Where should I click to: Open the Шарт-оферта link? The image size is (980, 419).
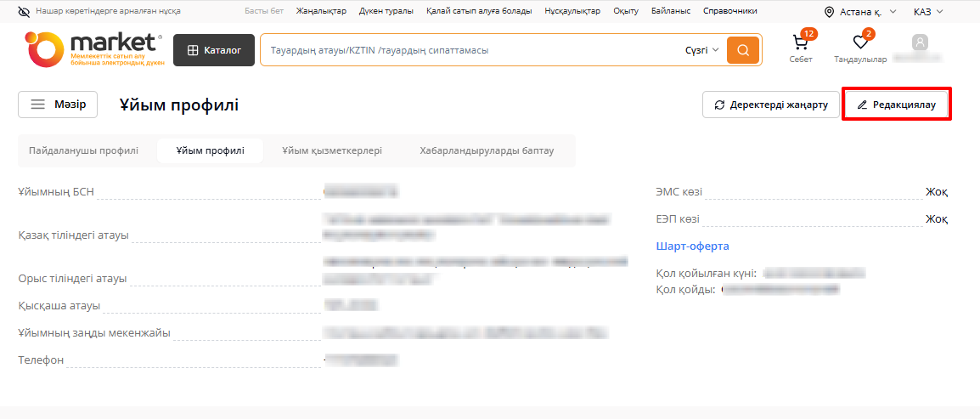click(692, 246)
